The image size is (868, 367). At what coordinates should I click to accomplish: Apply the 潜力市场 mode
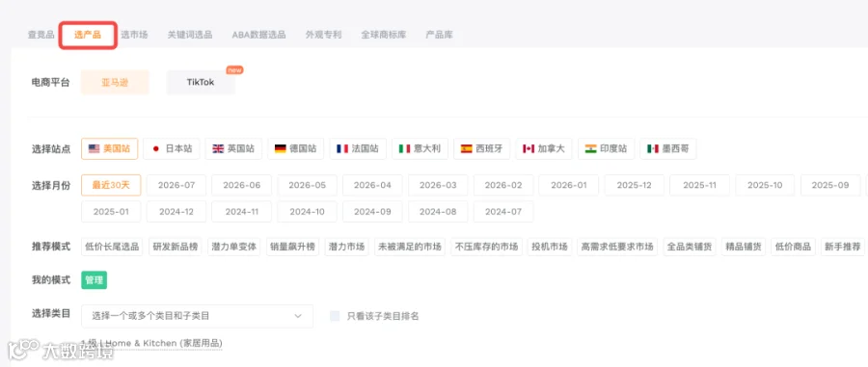[346, 247]
